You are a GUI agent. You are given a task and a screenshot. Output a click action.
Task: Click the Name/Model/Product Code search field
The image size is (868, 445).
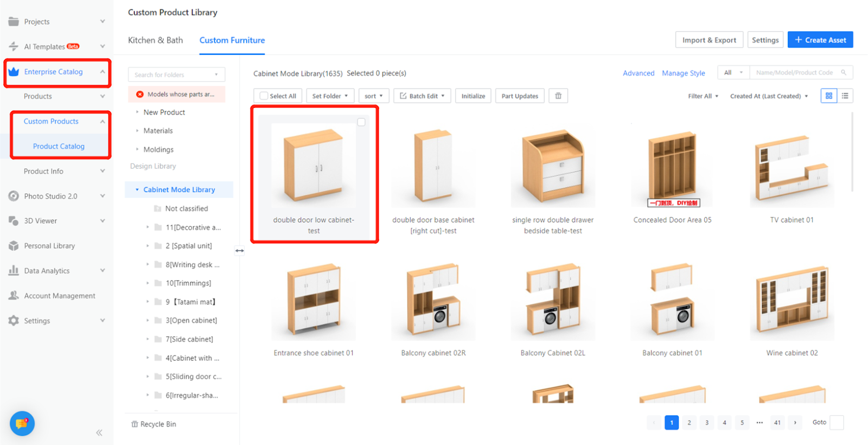(801, 73)
